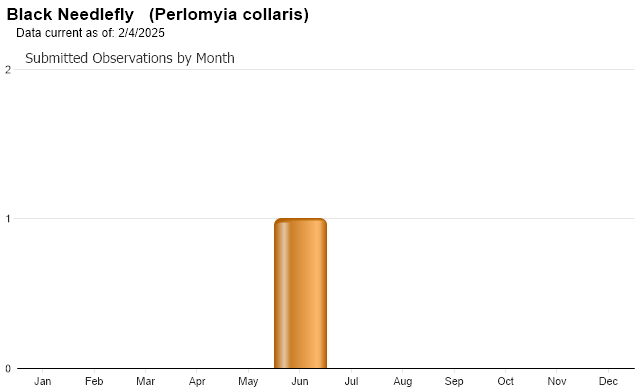Screen dimensions: 640x390
Task: Select the Dec month label
Action: (x=608, y=381)
